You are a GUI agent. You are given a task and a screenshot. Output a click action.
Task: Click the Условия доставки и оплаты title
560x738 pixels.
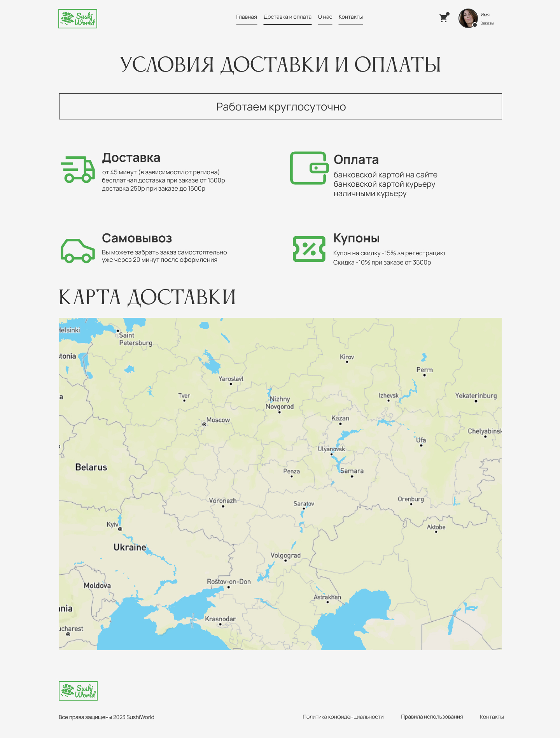point(280,64)
